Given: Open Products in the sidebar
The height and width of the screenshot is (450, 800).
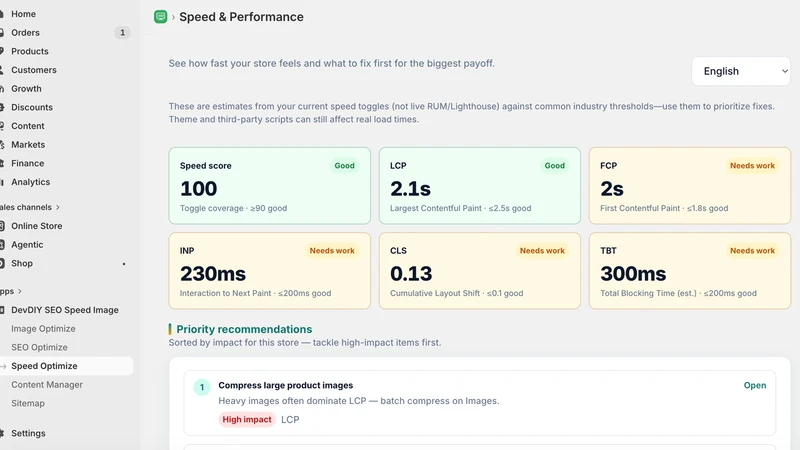Looking at the screenshot, I should click(x=30, y=51).
